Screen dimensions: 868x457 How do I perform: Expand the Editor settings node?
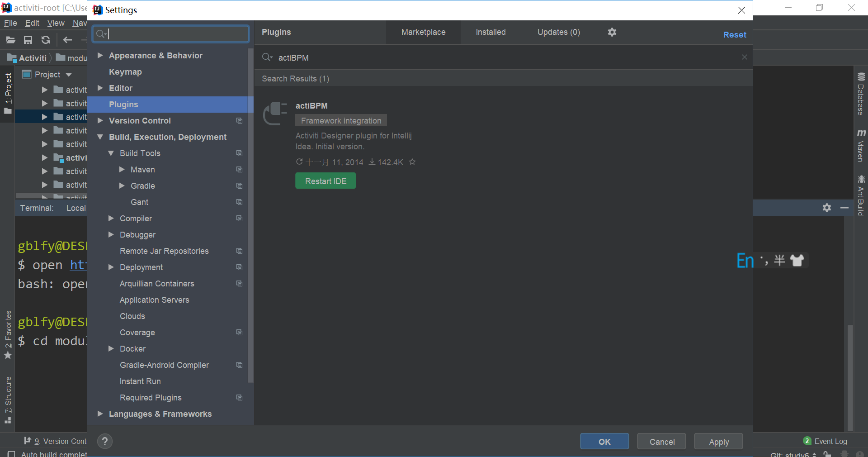(100, 88)
